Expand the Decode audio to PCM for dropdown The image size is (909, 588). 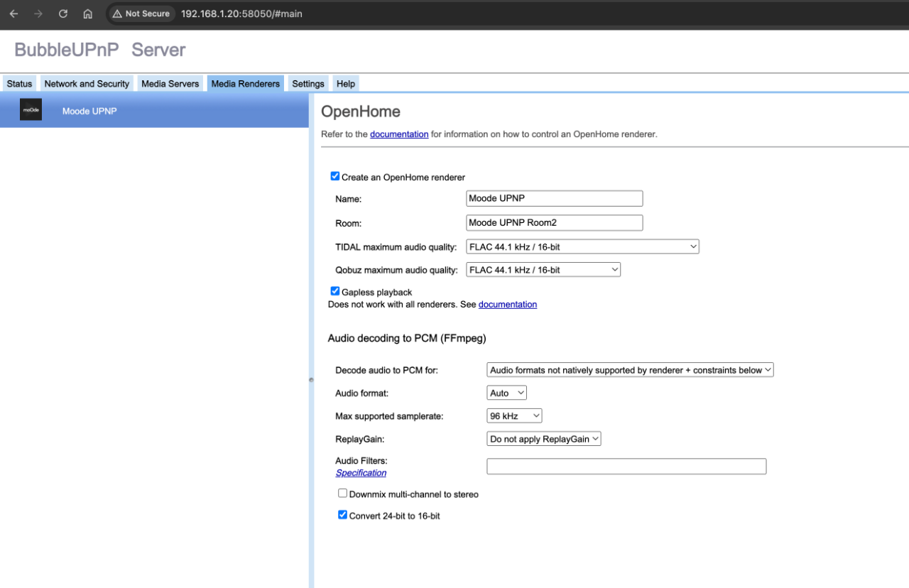pyautogui.click(x=630, y=370)
